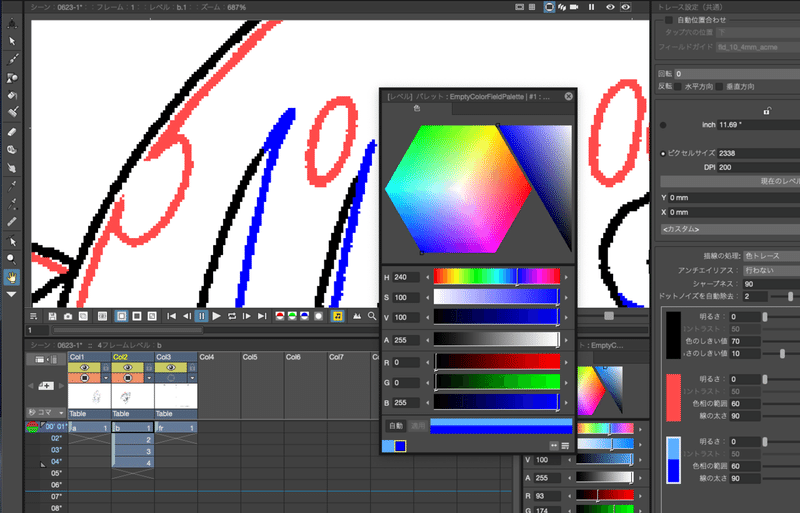The width and height of the screenshot is (800, 513).
Task: Click the DPI 200 input field
Action: (758, 167)
